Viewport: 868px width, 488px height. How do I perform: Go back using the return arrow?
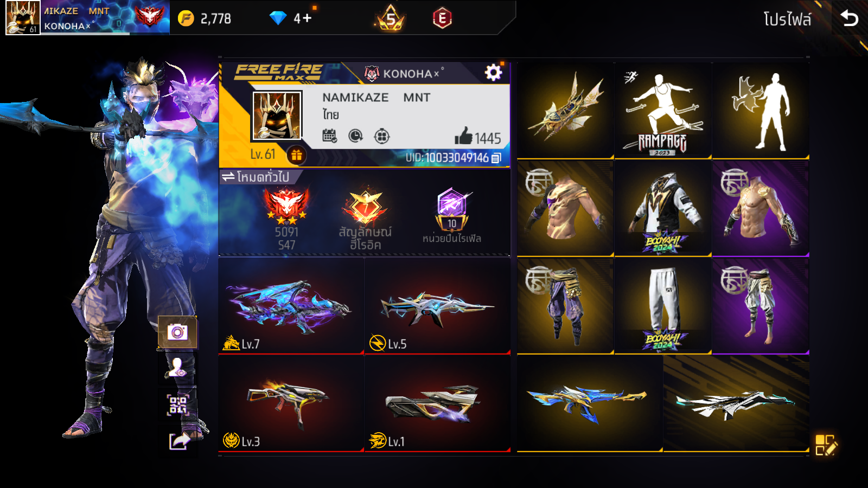click(x=849, y=19)
